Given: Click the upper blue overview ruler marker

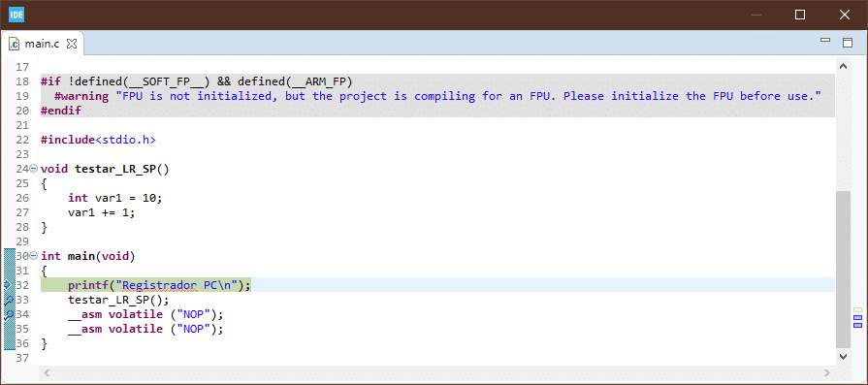Looking at the screenshot, I should [858, 318].
